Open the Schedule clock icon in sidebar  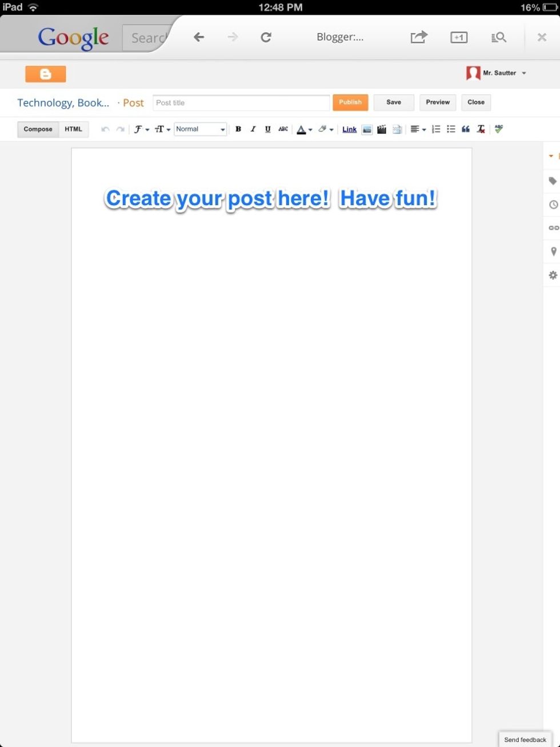coord(553,204)
